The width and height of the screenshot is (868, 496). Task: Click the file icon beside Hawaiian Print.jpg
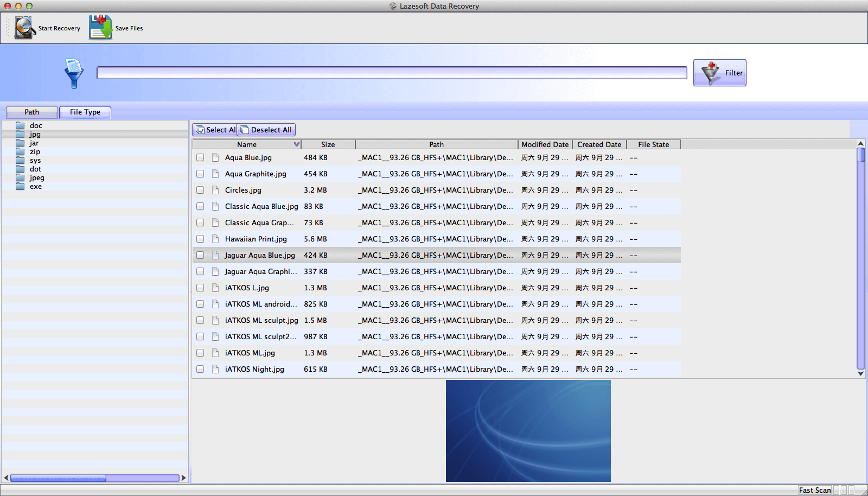coord(215,239)
